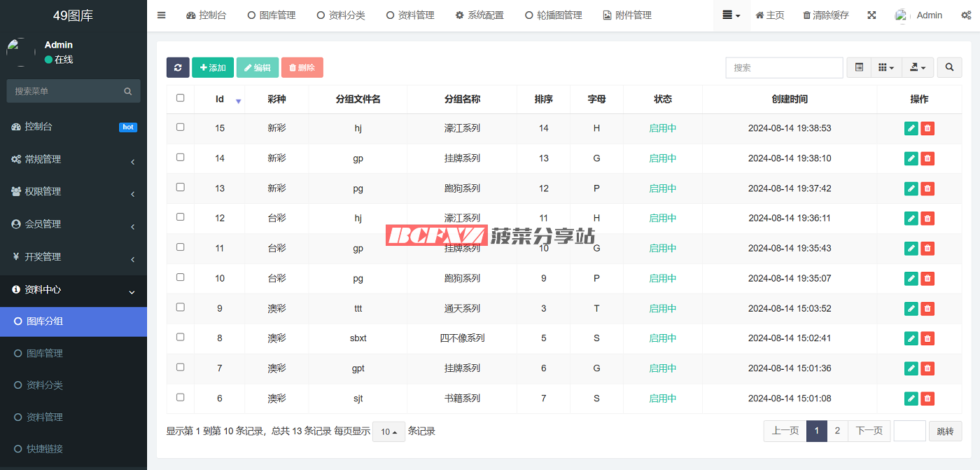980x470 pixels.
Task: Check the select-all checkbox in header
Action: pos(181,98)
